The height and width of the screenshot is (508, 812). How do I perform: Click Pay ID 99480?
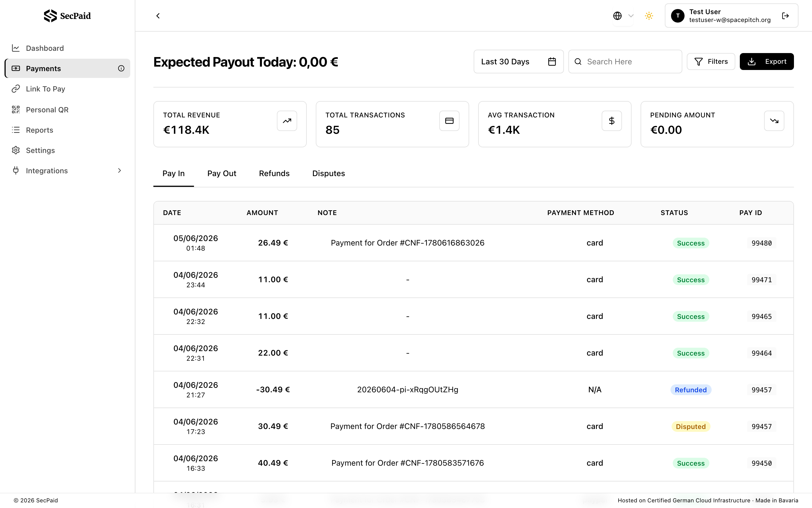click(x=762, y=243)
